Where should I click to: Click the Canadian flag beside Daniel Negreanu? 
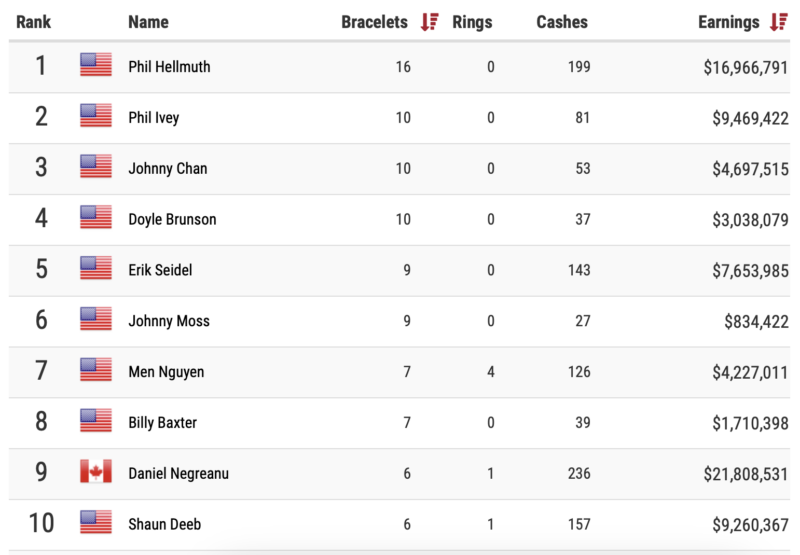click(x=96, y=472)
